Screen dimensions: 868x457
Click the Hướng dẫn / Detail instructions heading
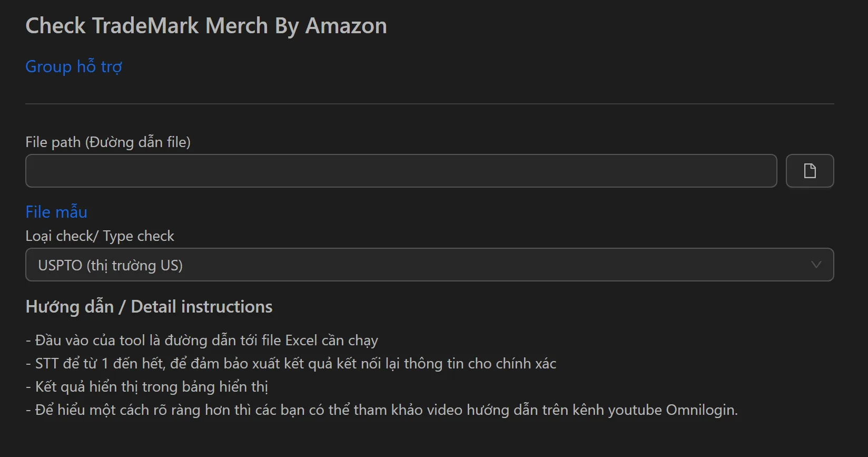(149, 306)
